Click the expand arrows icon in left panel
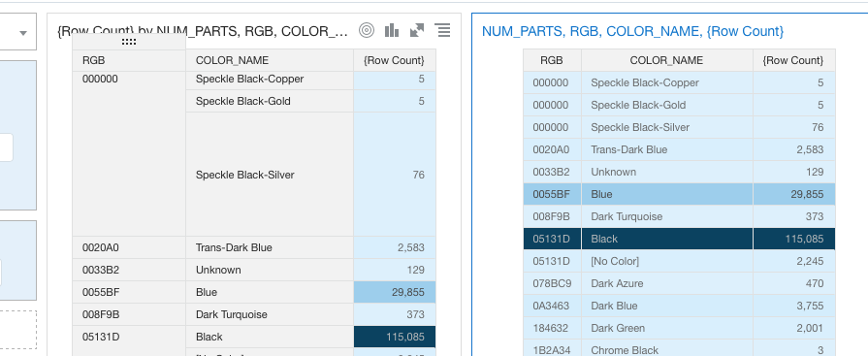Viewport: 868px width, 356px height. point(417,30)
